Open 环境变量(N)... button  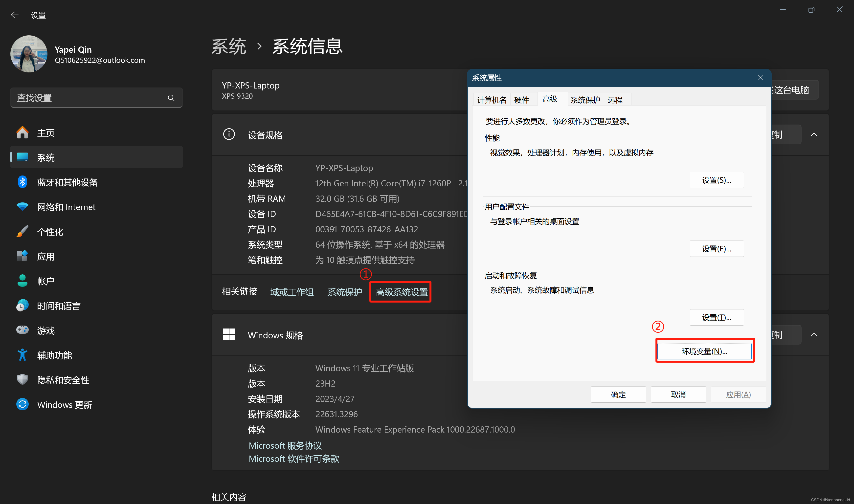[x=704, y=351]
